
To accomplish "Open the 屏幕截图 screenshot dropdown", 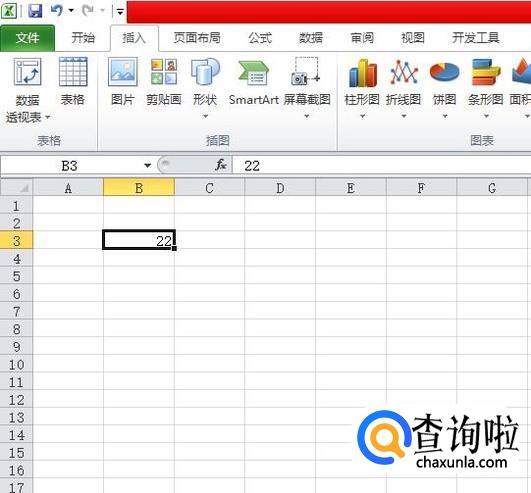I will [x=306, y=116].
